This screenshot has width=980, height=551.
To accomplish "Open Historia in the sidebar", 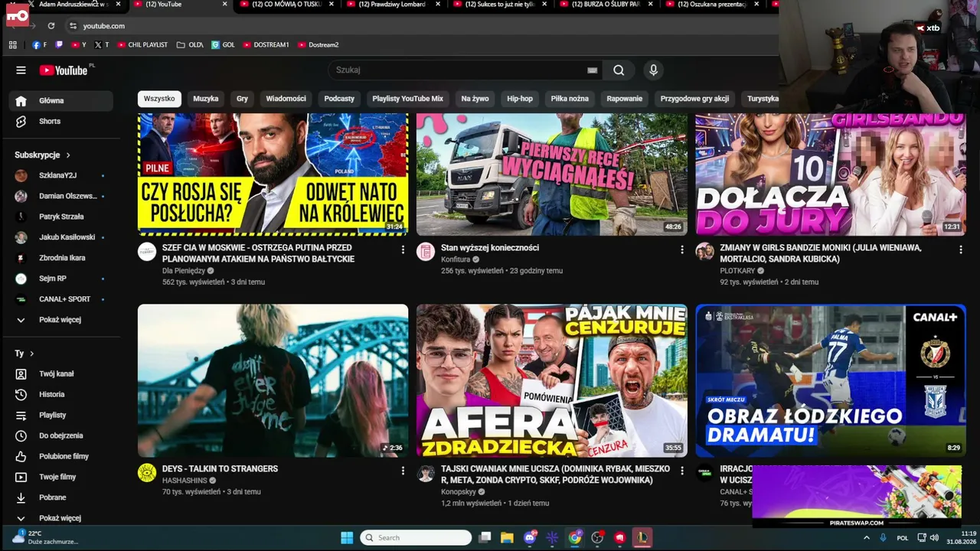I will [x=61, y=395].
